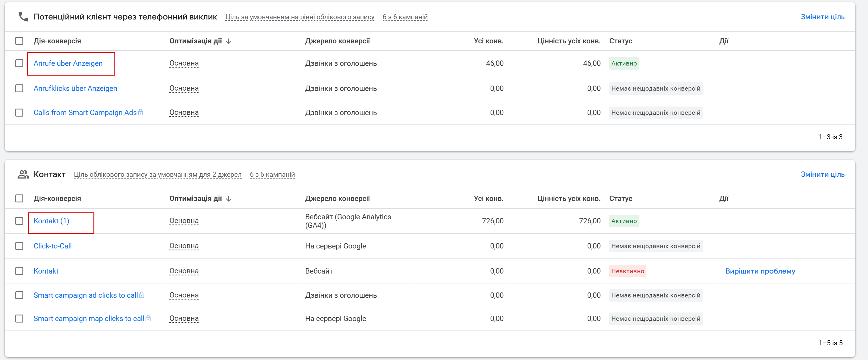Click sort arrow in Контакт table Оптимізація дії header
This screenshot has width=868, height=360.
tap(229, 199)
